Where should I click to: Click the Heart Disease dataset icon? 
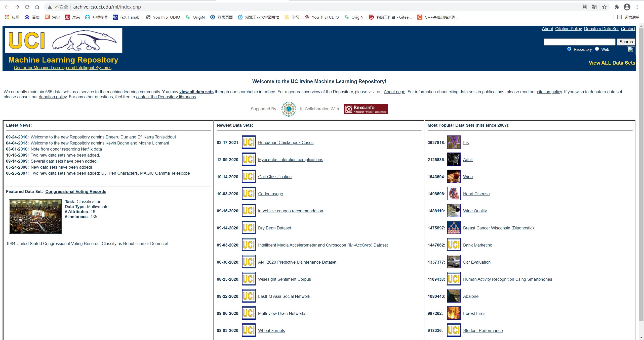coord(454,193)
